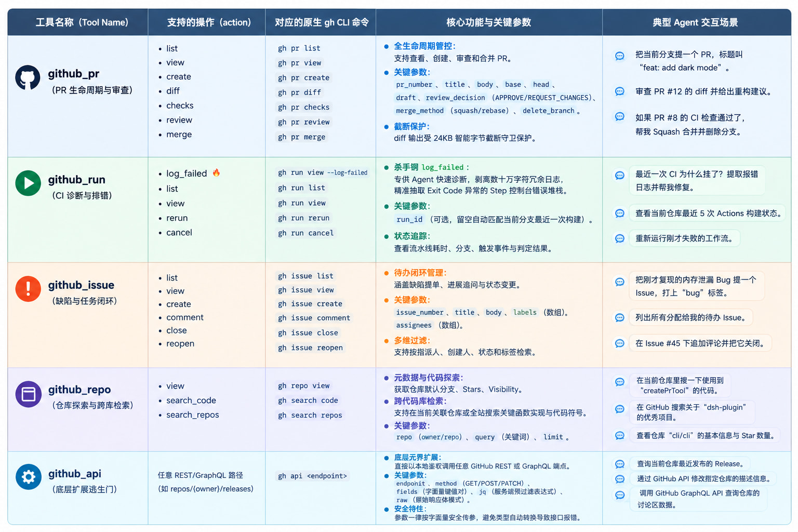Viewport: 798px width, 532px height.
Task: Click chat bubble beside "最近一次 CI 为什么挂了" prompt
Action: coord(619,176)
